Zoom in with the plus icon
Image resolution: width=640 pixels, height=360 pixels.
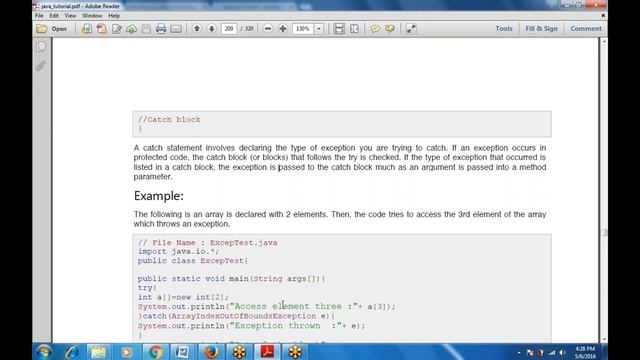[x=282, y=29]
